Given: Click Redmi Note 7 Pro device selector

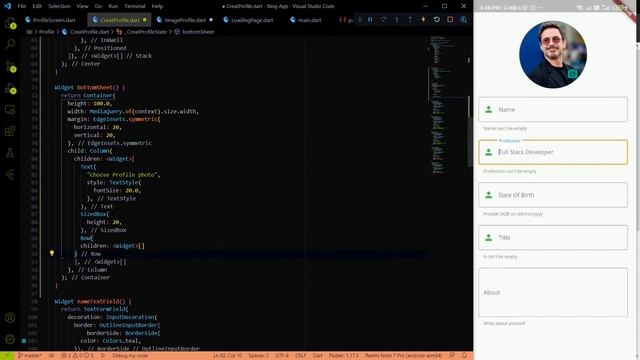Looking at the screenshot, I should (403, 356).
